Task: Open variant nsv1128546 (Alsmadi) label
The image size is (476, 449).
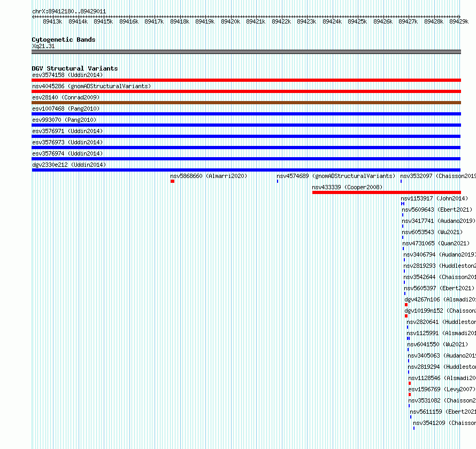Action: tap(442, 378)
